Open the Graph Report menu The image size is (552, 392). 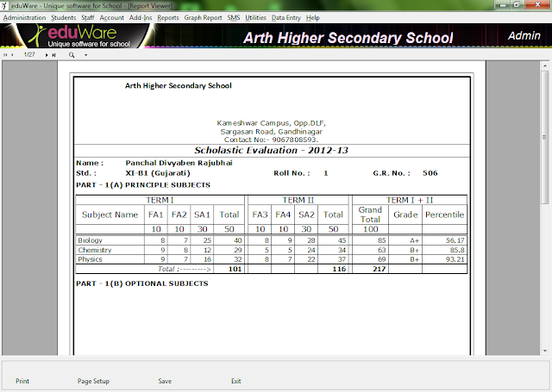click(x=203, y=17)
